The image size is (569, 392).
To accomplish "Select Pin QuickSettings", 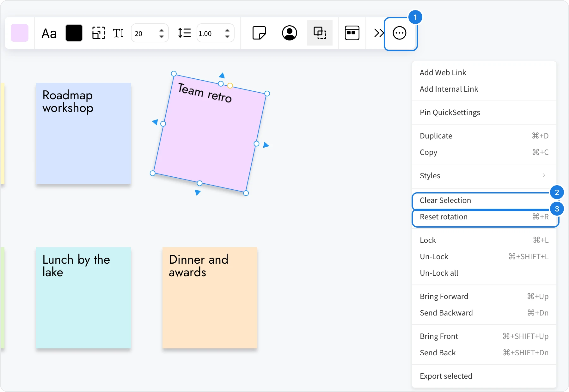I will coord(484,113).
